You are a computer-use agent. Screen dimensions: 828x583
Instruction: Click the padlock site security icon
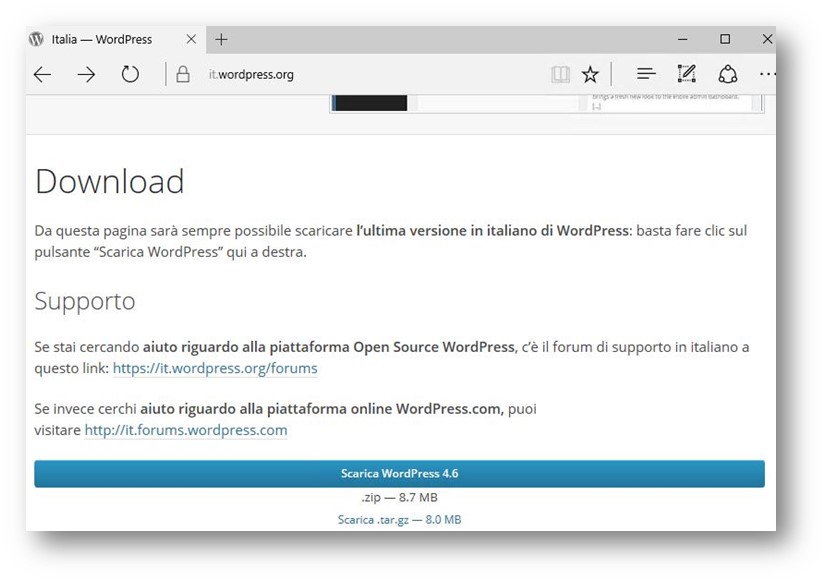(x=183, y=74)
